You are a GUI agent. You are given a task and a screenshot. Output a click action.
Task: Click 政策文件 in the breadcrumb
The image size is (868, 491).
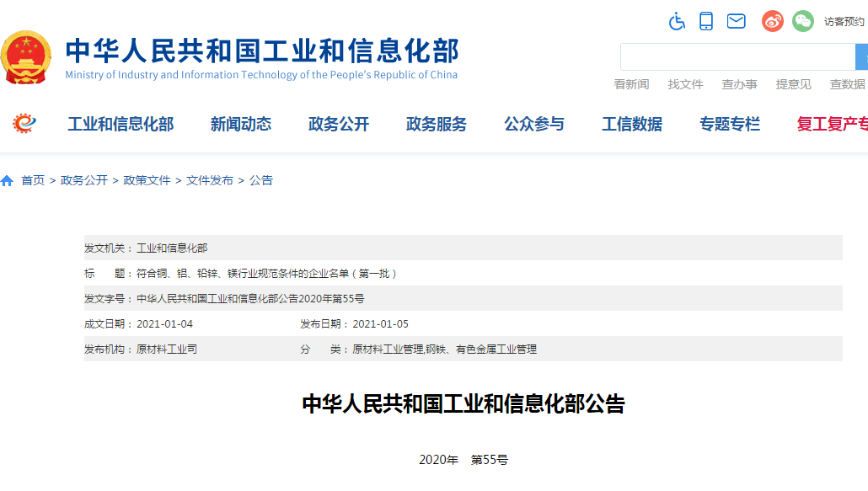coord(147,180)
